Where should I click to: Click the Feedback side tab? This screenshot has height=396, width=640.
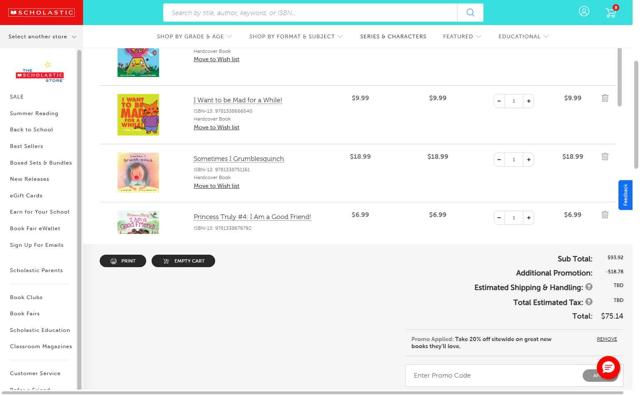[625, 195]
